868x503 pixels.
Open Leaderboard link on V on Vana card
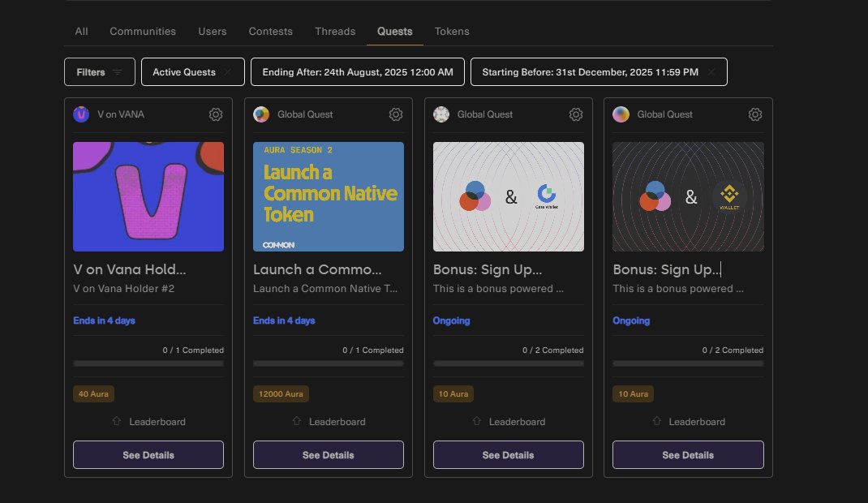coord(157,422)
